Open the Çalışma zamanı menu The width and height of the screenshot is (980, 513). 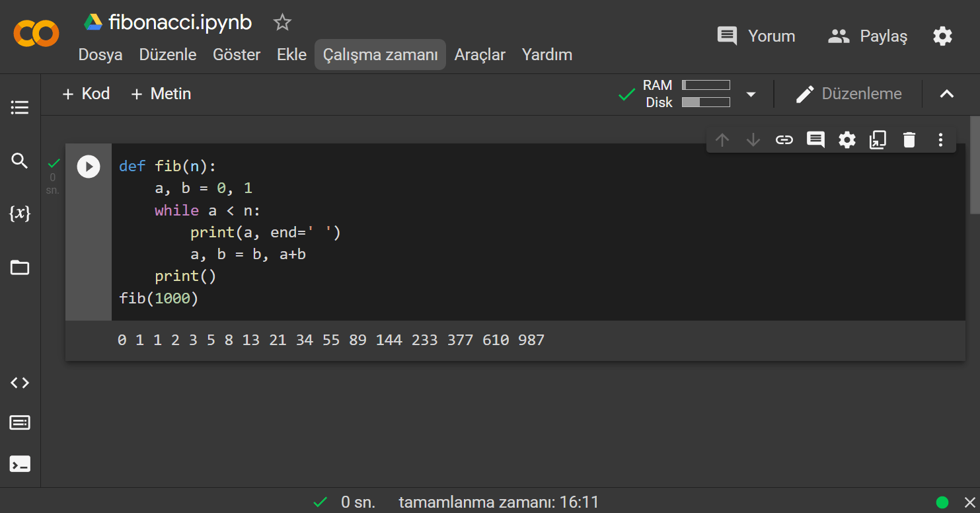coord(380,55)
